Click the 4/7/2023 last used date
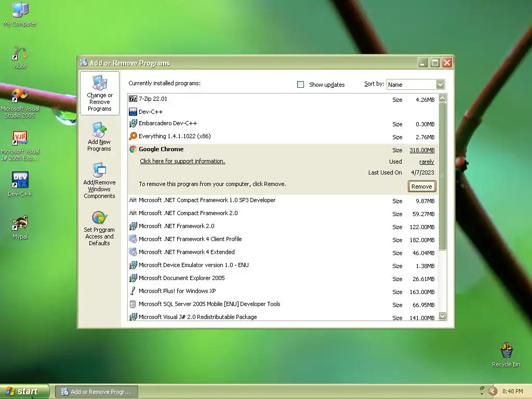 pyautogui.click(x=422, y=172)
